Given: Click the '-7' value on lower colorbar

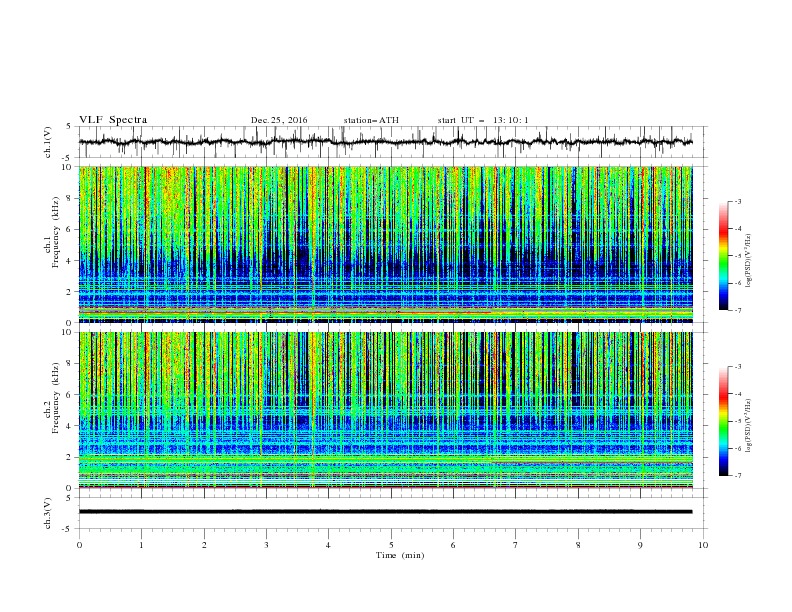Looking at the screenshot, I should [737, 475].
